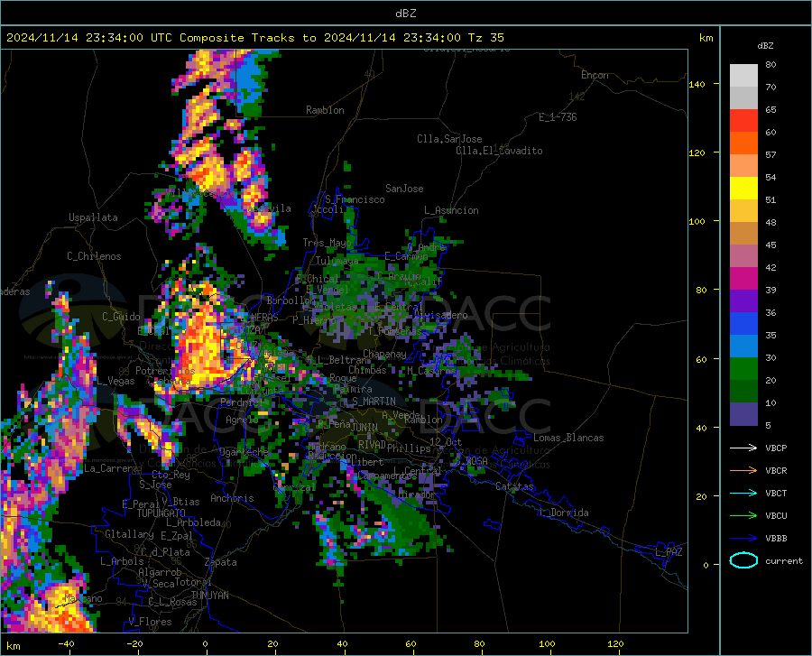Click the 'E_1-736' map label
This screenshot has width=812, height=656.
[x=558, y=117]
